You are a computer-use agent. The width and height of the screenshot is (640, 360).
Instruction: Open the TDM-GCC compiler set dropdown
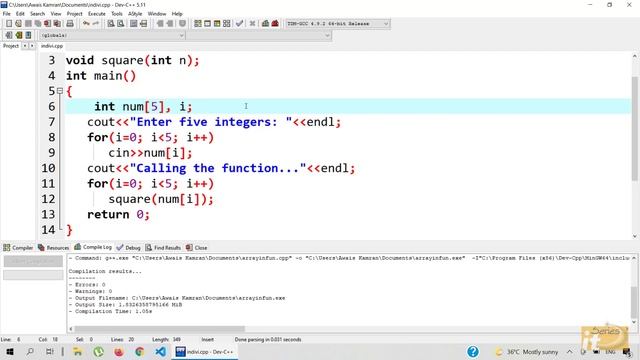pyautogui.click(x=337, y=24)
